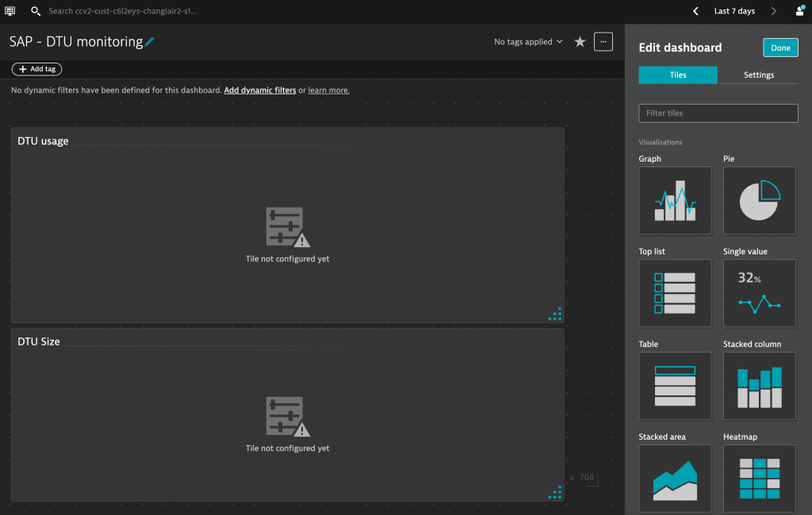Click the Visualizations section label

point(661,143)
